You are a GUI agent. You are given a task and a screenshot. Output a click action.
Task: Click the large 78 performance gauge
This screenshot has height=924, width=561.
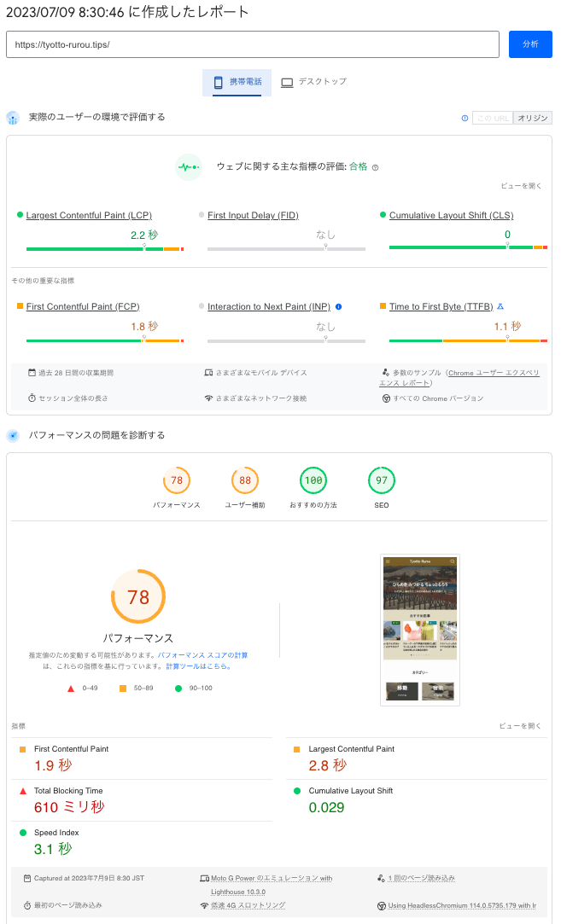click(138, 596)
